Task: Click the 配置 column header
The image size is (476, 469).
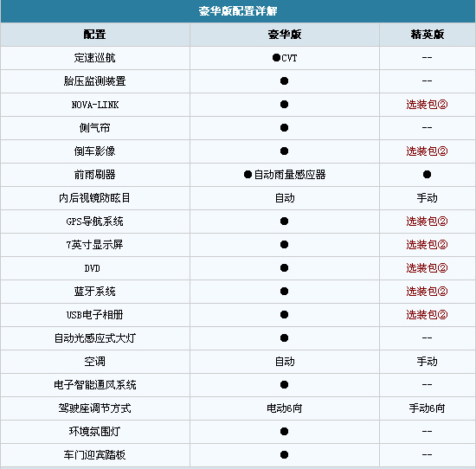Action: [x=94, y=35]
